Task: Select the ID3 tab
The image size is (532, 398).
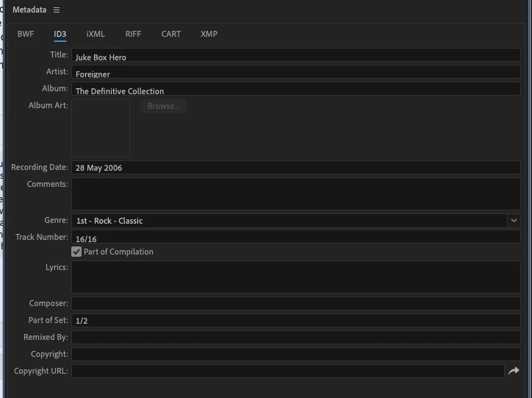Action: 60,34
